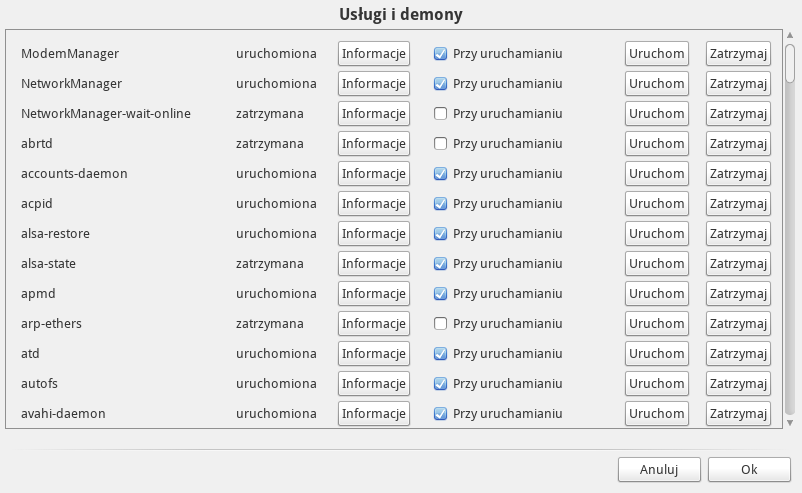Run arp-ethers using Uruchom button

point(657,324)
